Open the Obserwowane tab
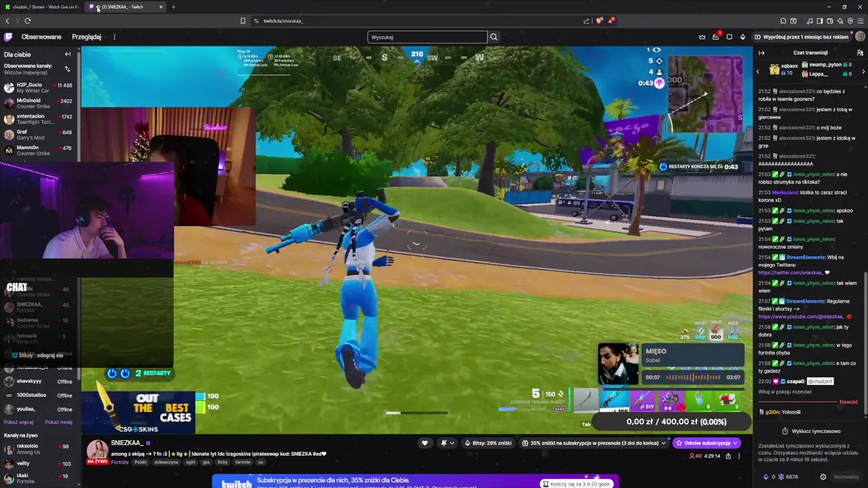The width and height of the screenshot is (868, 488). click(41, 37)
